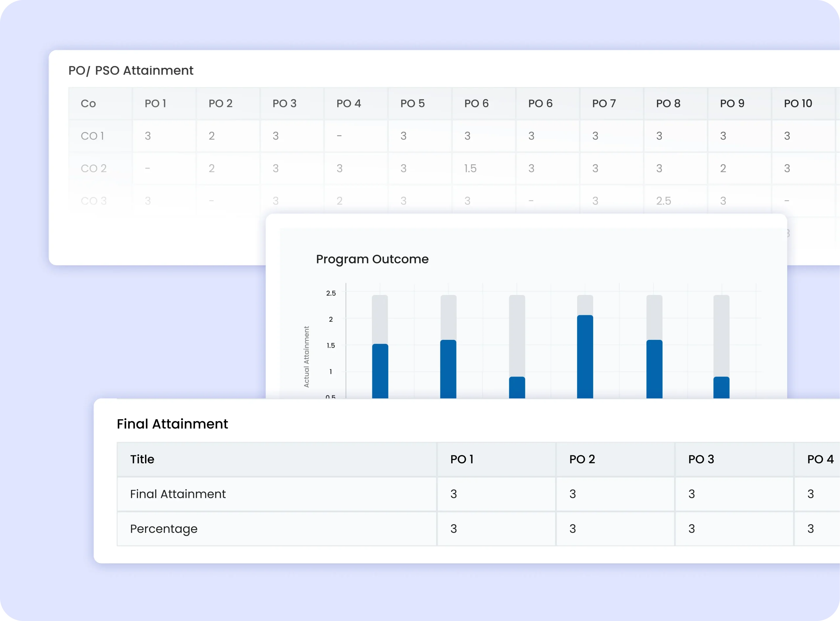Select the Final Attainment row label
The height and width of the screenshot is (621, 840).
point(178,494)
